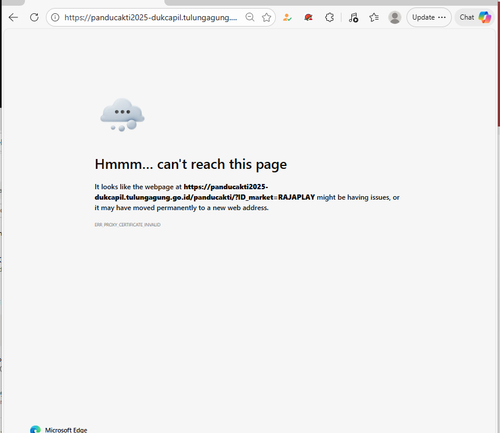Image resolution: width=500 pixels, height=433 pixels.
Task: Open the zoom magnifier icon in address bar
Action: point(250,17)
